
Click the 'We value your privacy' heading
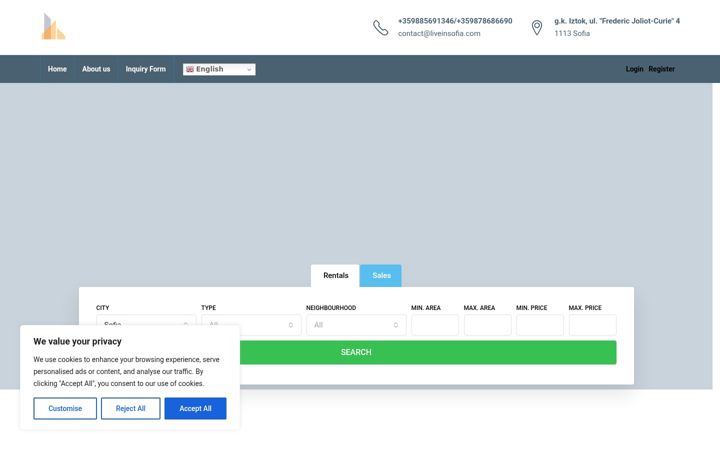77,341
